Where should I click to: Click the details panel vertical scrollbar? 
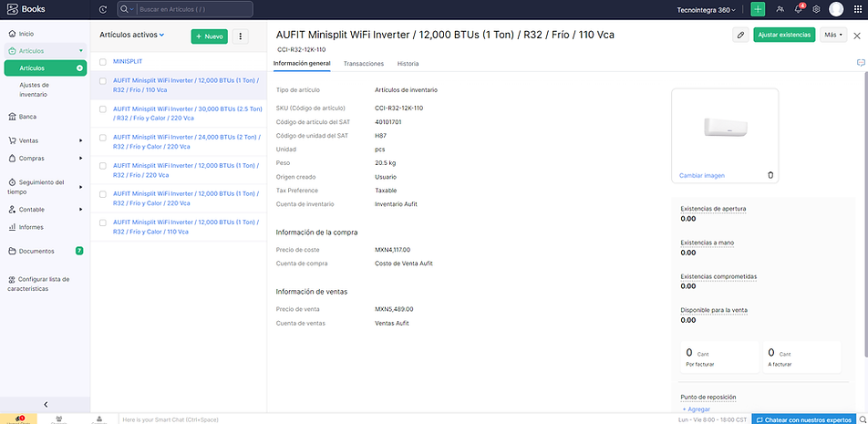865,216
